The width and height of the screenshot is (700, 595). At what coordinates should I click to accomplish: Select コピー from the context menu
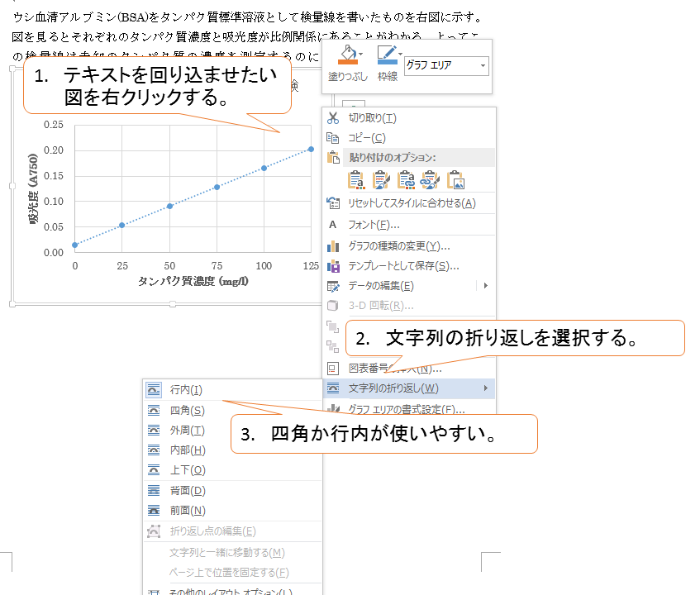click(x=366, y=138)
